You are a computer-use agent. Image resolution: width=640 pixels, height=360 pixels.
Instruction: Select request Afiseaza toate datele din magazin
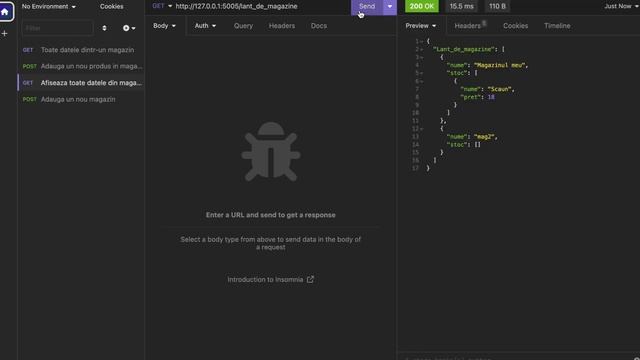(81, 83)
